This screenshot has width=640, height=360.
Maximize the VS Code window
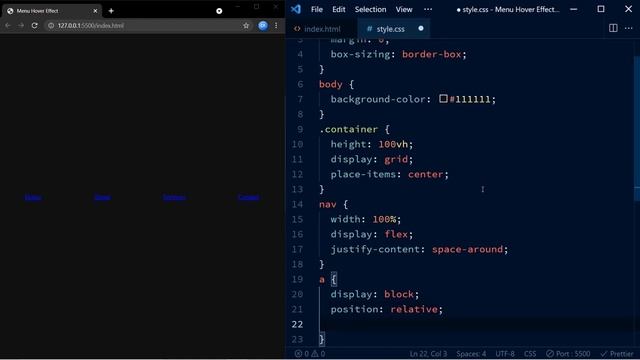pyautogui.click(x=601, y=9)
